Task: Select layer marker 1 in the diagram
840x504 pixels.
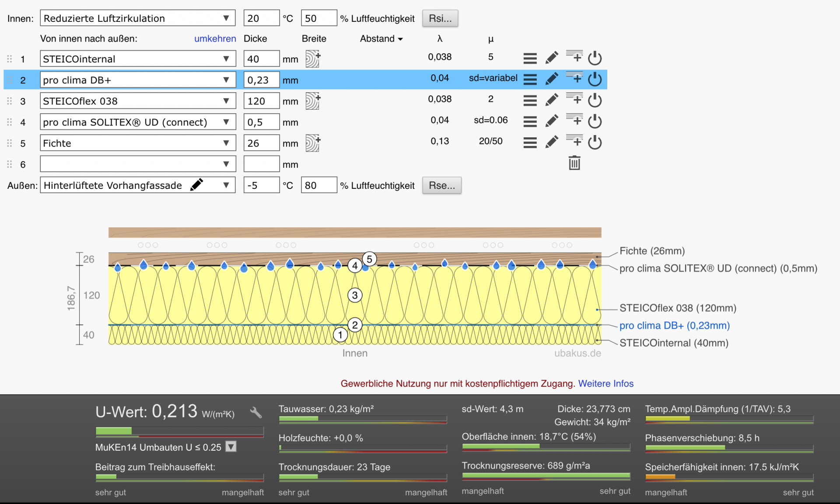Action: click(x=340, y=335)
